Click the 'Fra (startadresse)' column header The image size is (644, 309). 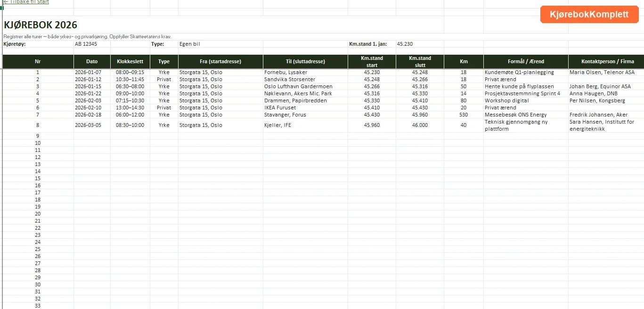(220, 61)
